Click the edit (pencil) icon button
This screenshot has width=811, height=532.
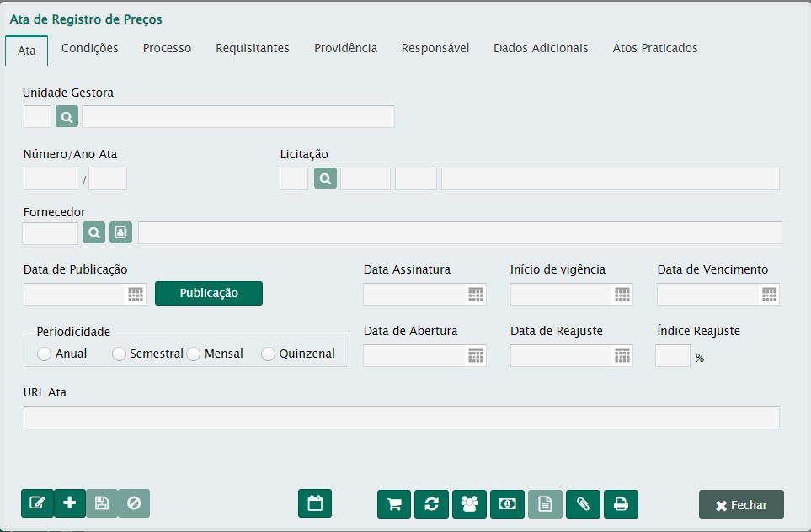[x=37, y=503]
